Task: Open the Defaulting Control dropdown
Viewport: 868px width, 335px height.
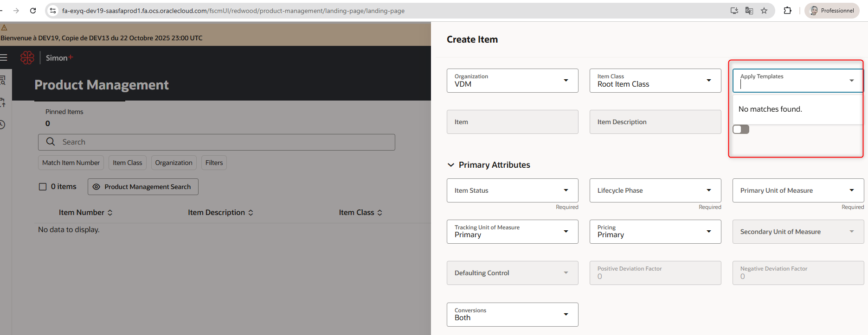Action: coord(513,273)
